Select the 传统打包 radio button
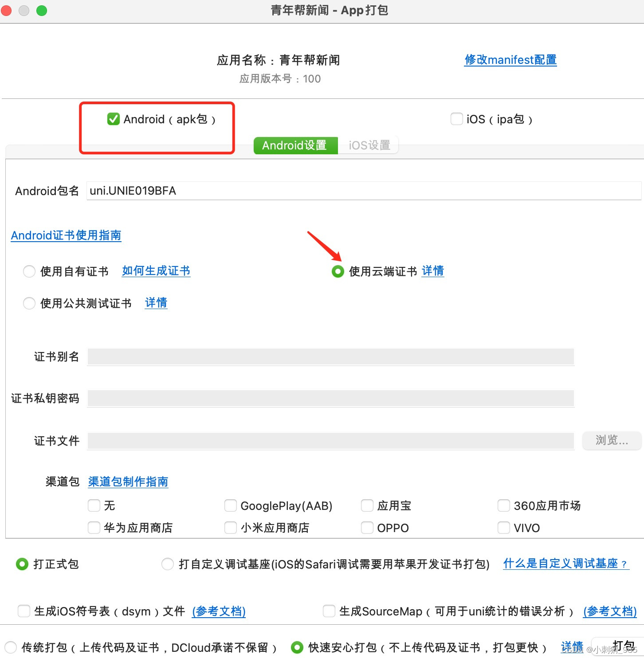The width and height of the screenshot is (644, 658). tap(11, 647)
